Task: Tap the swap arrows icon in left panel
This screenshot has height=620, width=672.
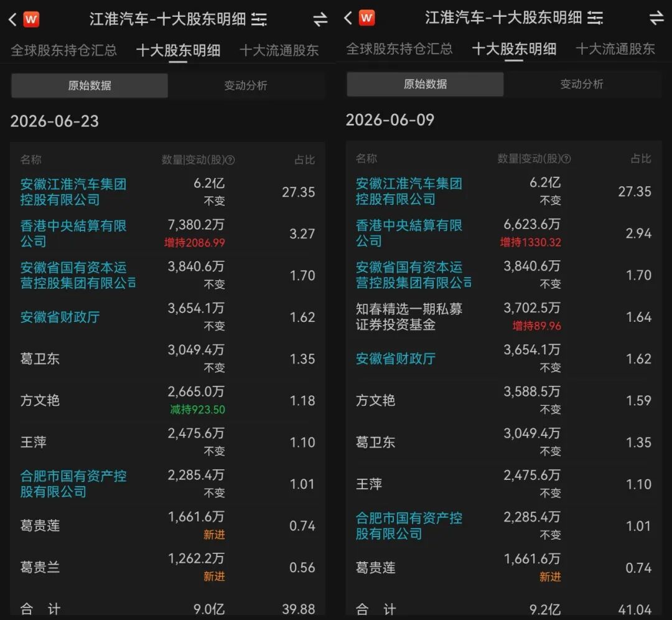Action: pyautogui.click(x=320, y=19)
